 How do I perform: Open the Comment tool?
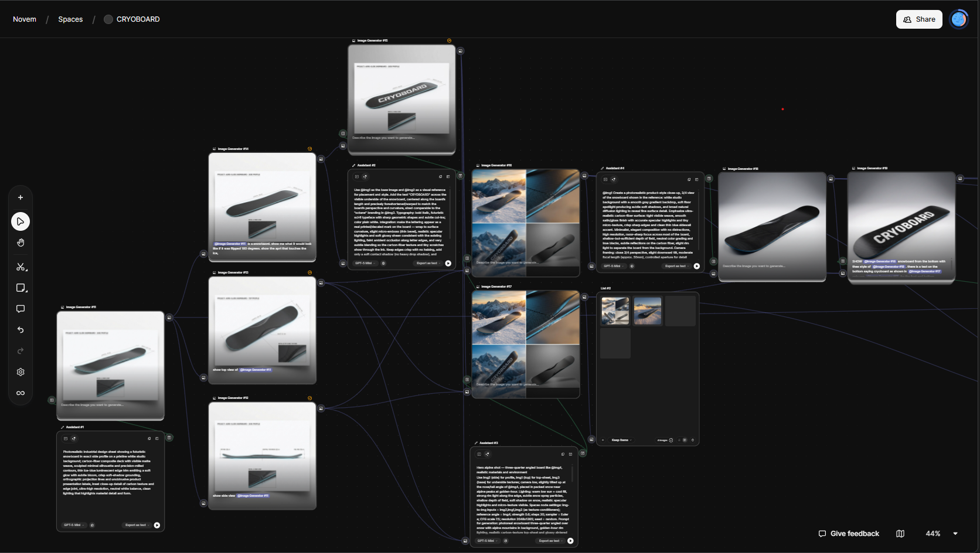coord(21,309)
